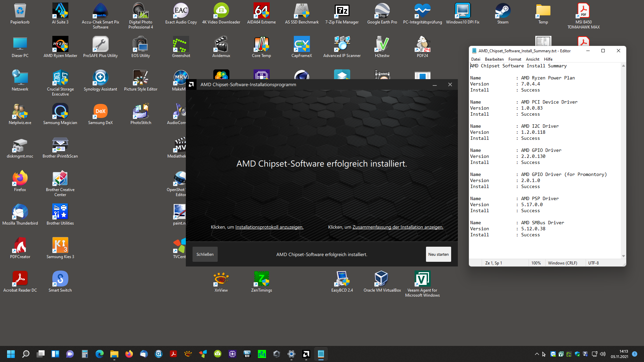Click the Installationsprotokoll anzeigen link
This screenshot has width=644, height=362.
(269, 227)
